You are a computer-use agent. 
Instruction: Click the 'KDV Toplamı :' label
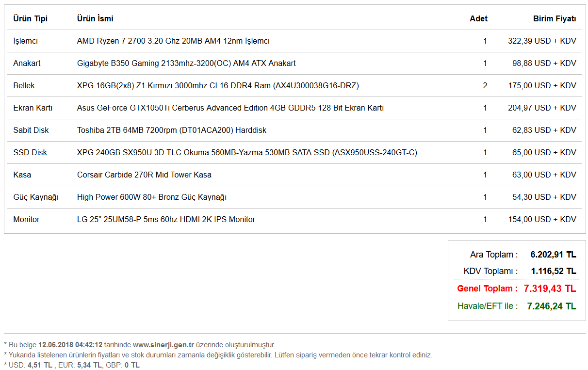490,271
